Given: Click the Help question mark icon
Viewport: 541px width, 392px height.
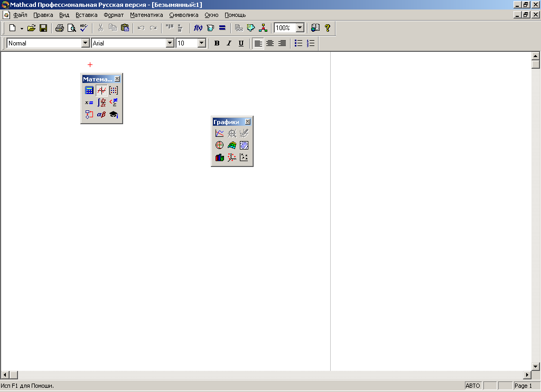Looking at the screenshot, I should [x=328, y=28].
